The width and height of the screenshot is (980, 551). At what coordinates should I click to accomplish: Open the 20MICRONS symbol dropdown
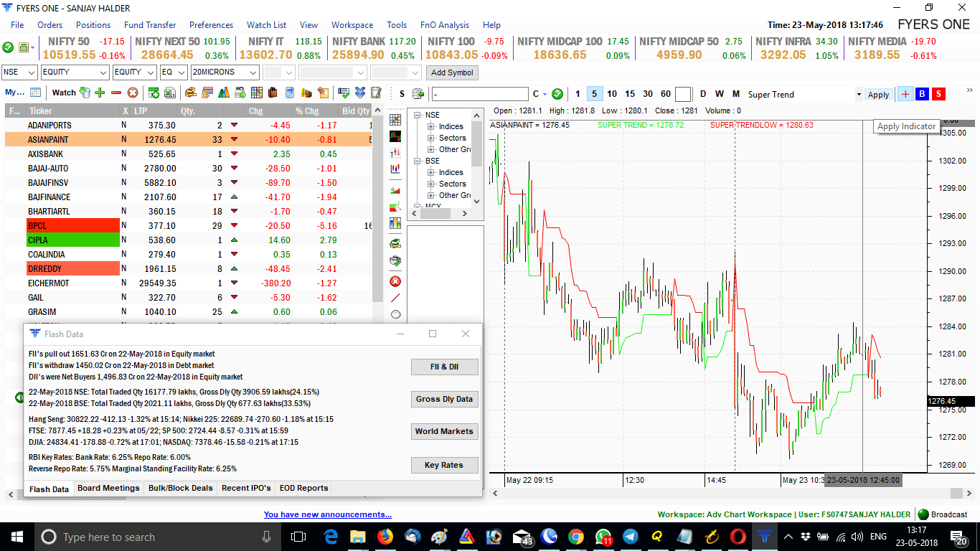[225, 72]
